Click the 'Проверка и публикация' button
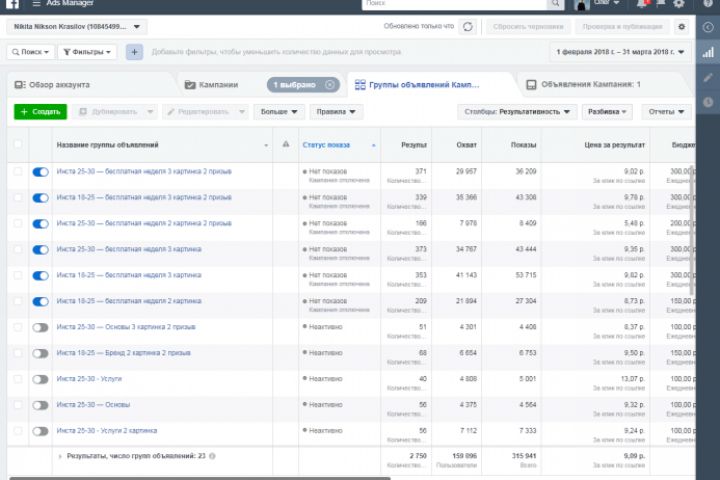Viewport: 720px width, 480px height. pyautogui.click(x=622, y=27)
